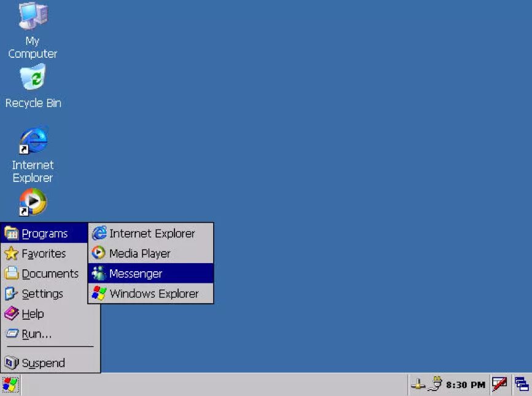Launch Internet Explorer from the Programs submenu
The width and height of the screenshot is (532, 396).
pos(151,234)
